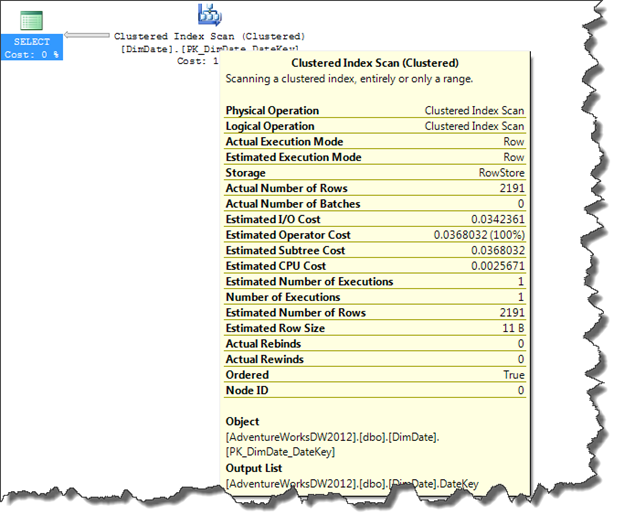Click the Actual Execution Mode label
This screenshot has width=624, height=525.
pos(284,141)
